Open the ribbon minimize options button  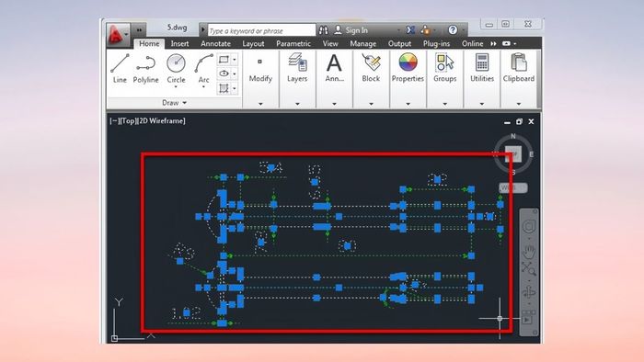pyautogui.click(x=509, y=43)
